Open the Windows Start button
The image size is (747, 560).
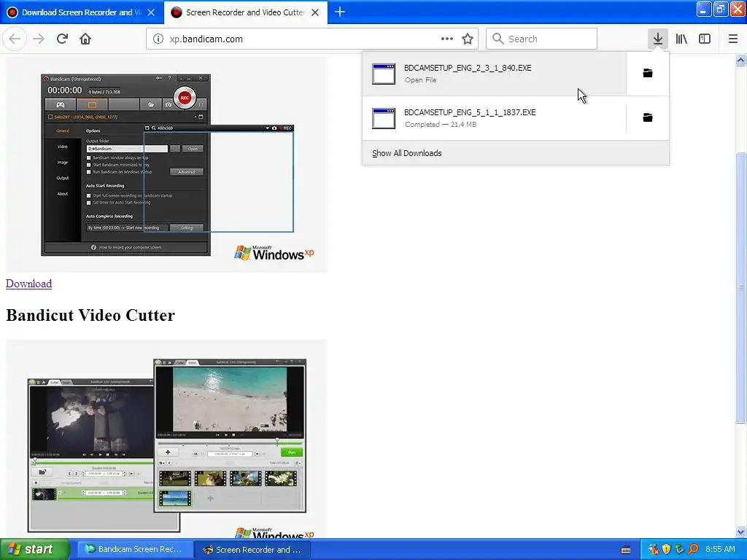point(35,549)
